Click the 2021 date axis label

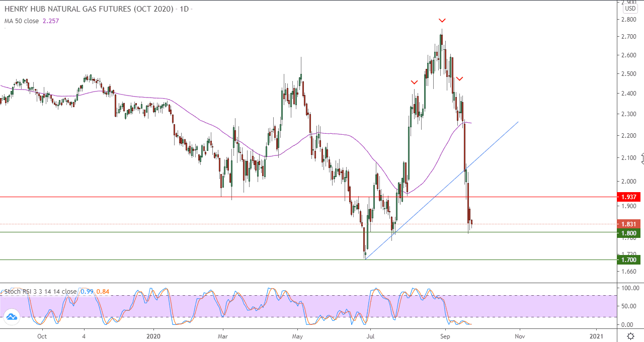(596, 336)
